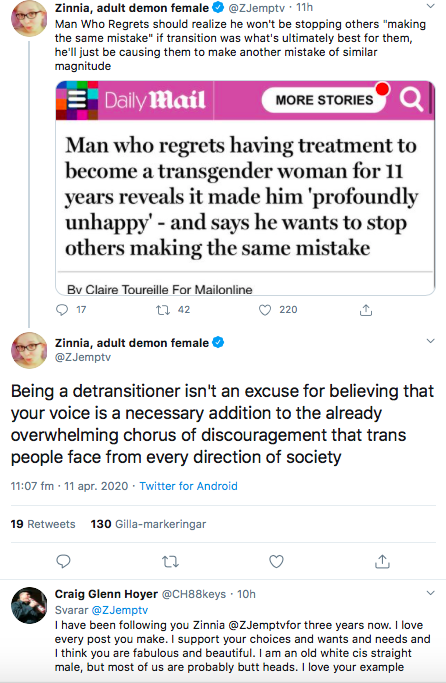This screenshot has height=683, width=446.
Task: Like the main detransitioner tweet
Action: pos(277,561)
